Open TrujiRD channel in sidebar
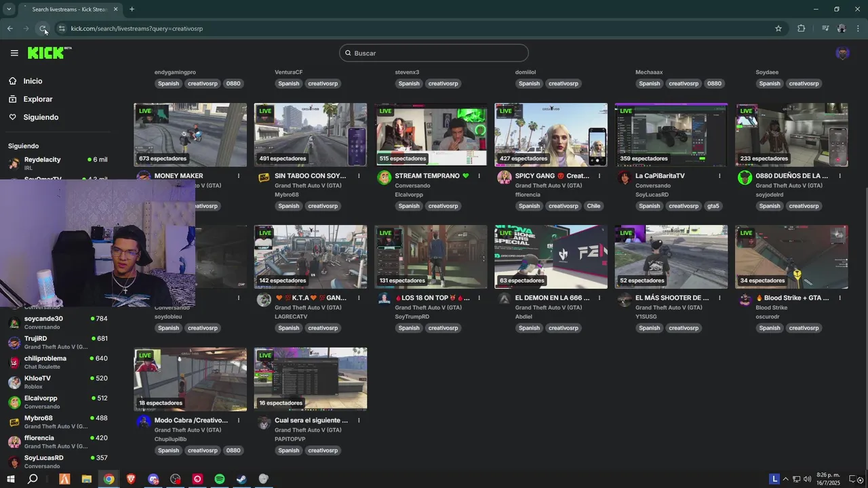Screen dimensions: 868x488 (x=58, y=342)
